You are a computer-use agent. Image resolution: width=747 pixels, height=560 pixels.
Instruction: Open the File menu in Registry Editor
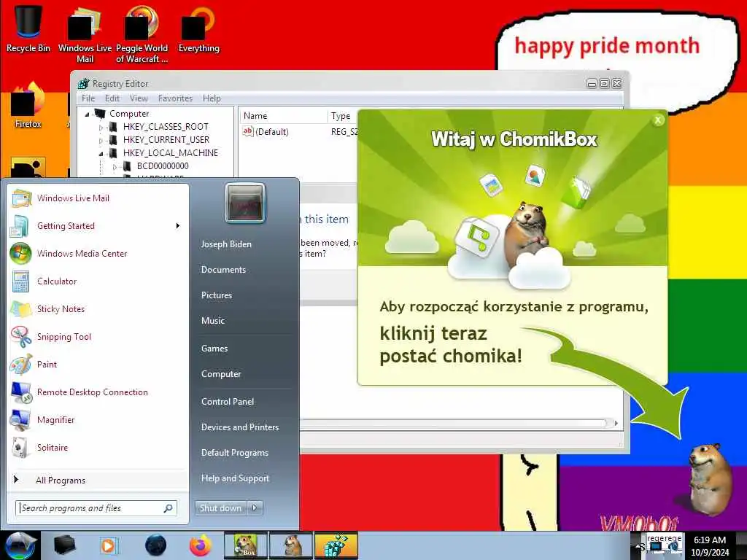coord(88,98)
